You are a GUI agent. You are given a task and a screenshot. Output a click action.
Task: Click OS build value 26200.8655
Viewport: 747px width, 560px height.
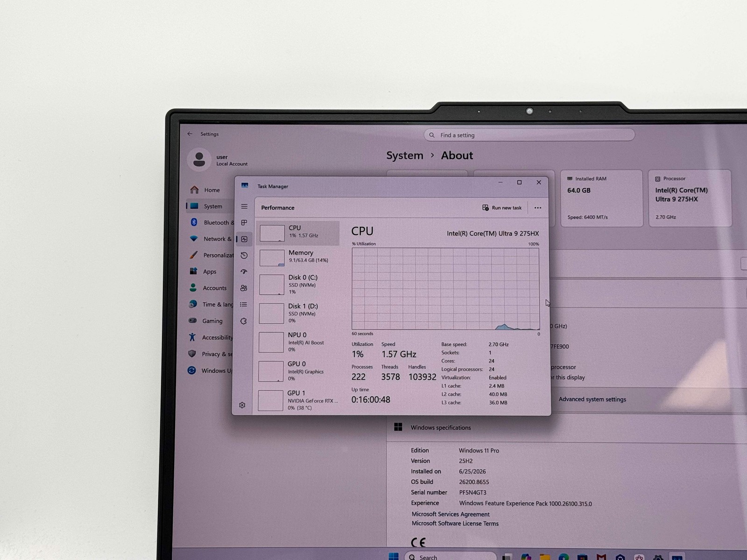[x=474, y=482]
